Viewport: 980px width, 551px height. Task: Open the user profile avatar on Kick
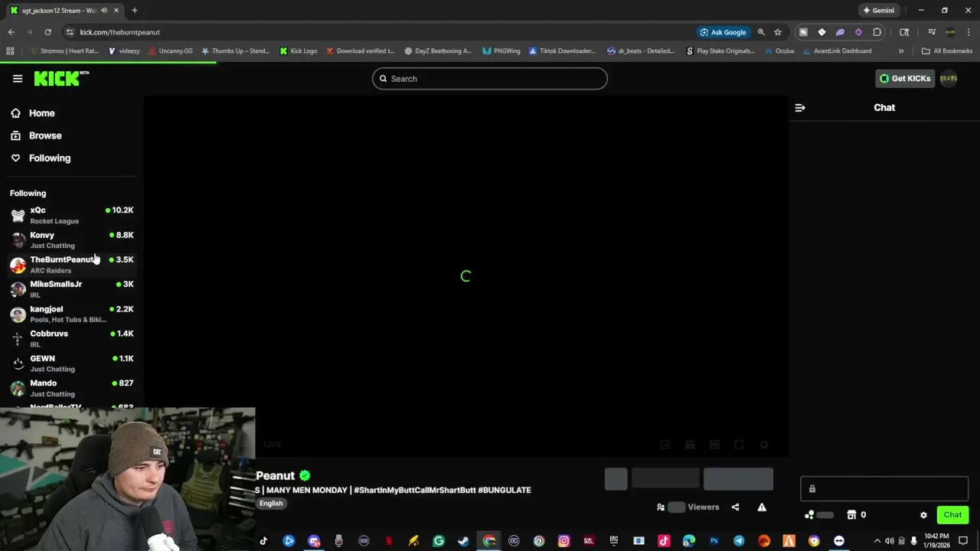pyautogui.click(x=949, y=79)
